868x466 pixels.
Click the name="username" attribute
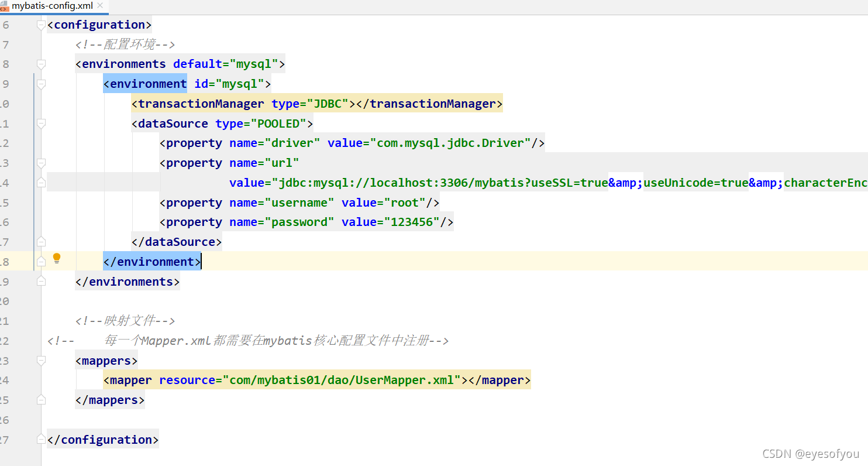282,203
